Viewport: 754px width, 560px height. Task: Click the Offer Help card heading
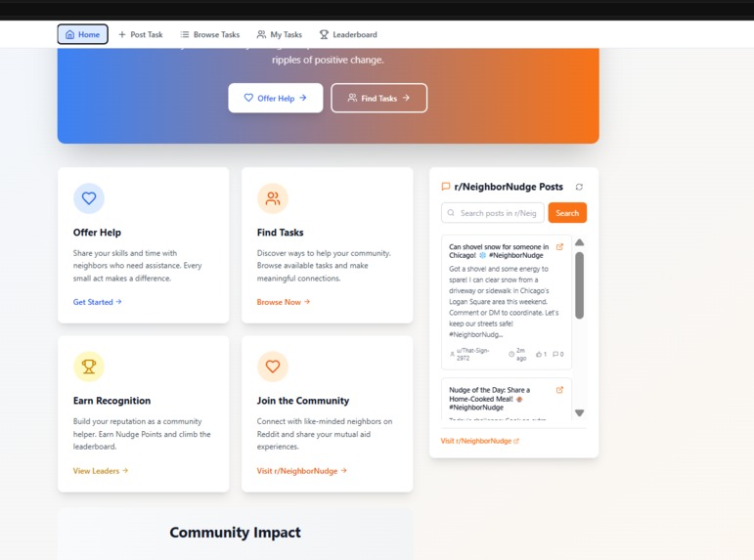click(x=97, y=233)
